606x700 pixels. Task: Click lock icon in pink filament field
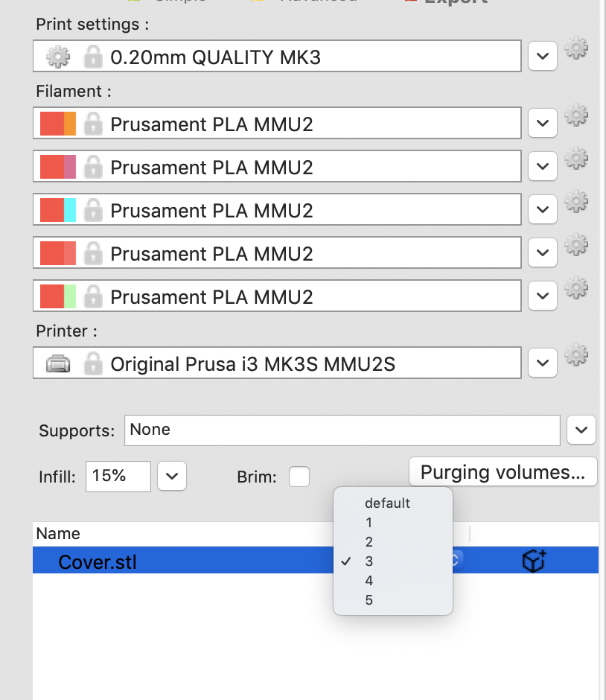click(93, 166)
